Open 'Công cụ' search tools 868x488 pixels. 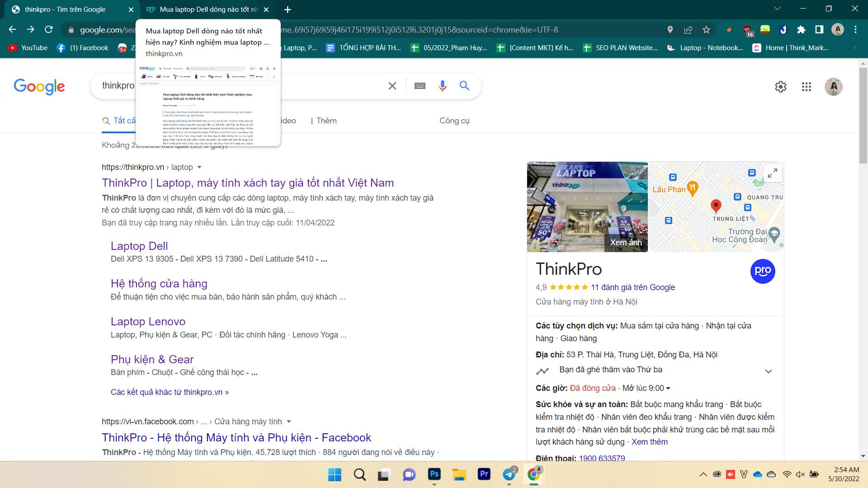(x=454, y=121)
